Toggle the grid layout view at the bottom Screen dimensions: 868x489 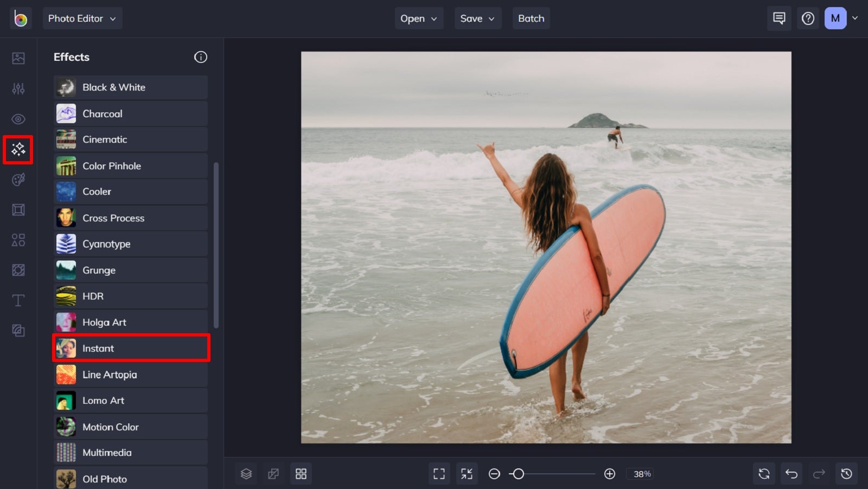pos(301,473)
